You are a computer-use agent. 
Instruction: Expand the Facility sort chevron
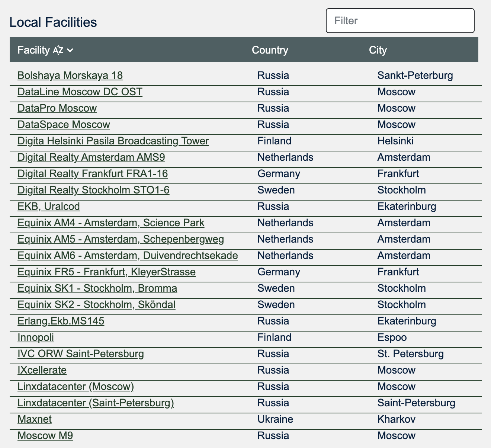point(70,50)
